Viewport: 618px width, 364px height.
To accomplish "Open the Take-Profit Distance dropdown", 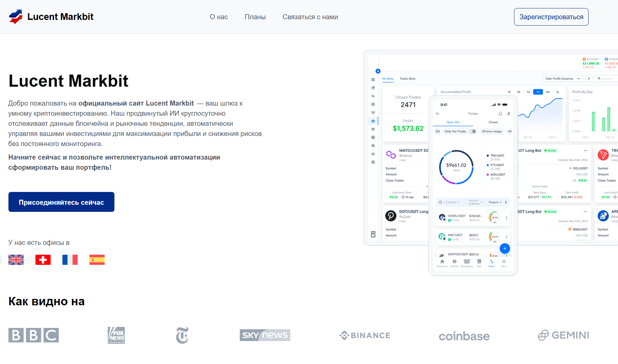I will point(562,78).
